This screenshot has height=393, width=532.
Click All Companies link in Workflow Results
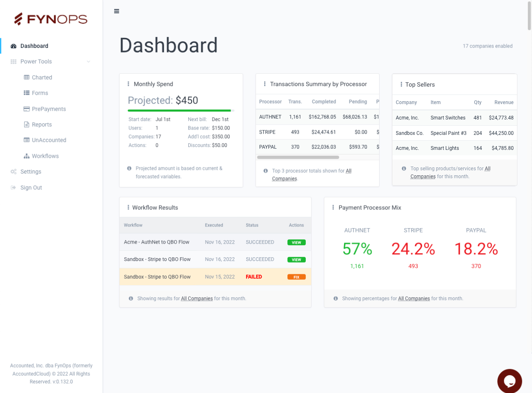tap(197, 298)
